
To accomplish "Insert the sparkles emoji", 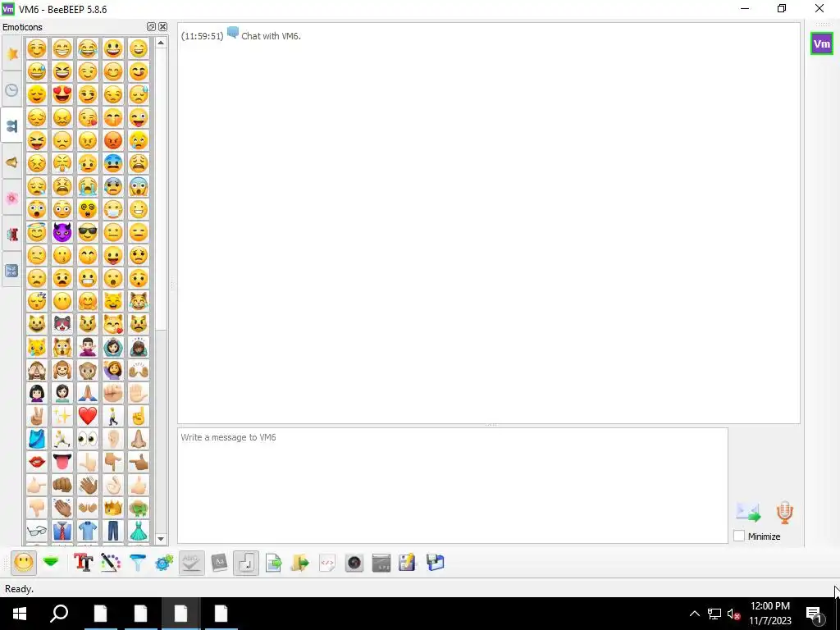I will [62, 416].
